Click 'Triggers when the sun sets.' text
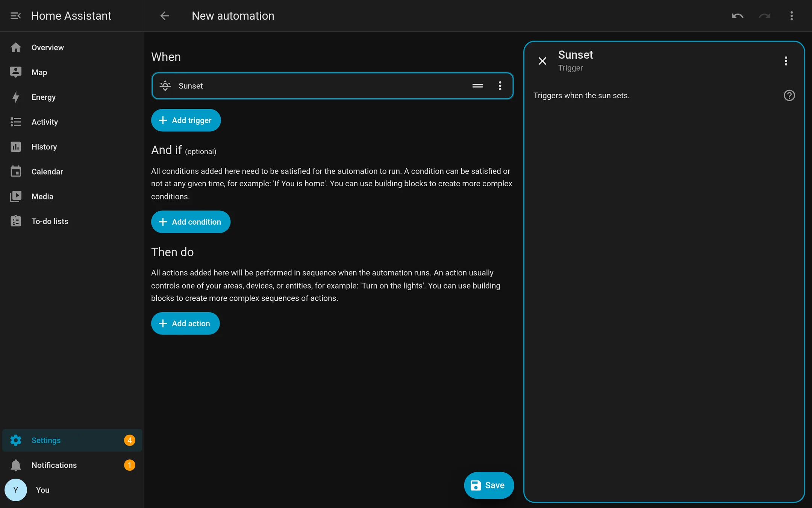The height and width of the screenshot is (508, 812). click(x=581, y=96)
